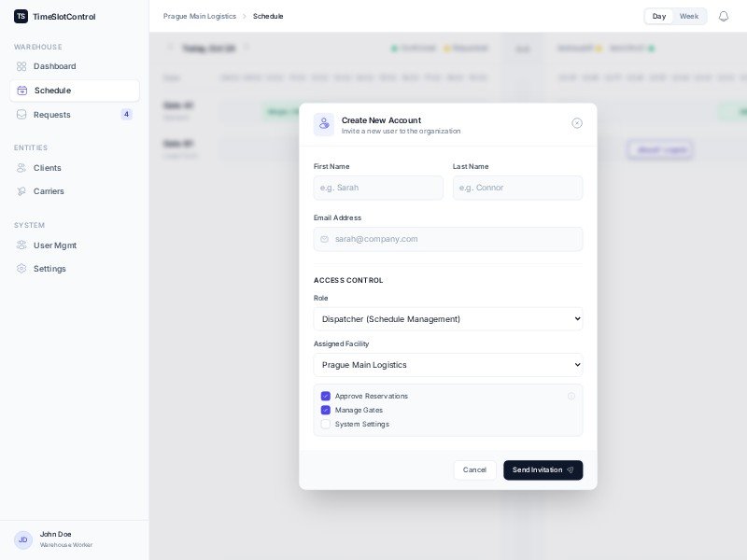Open the Role dropdown
Screen dimensions: 747x560
[x=448, y=319]
